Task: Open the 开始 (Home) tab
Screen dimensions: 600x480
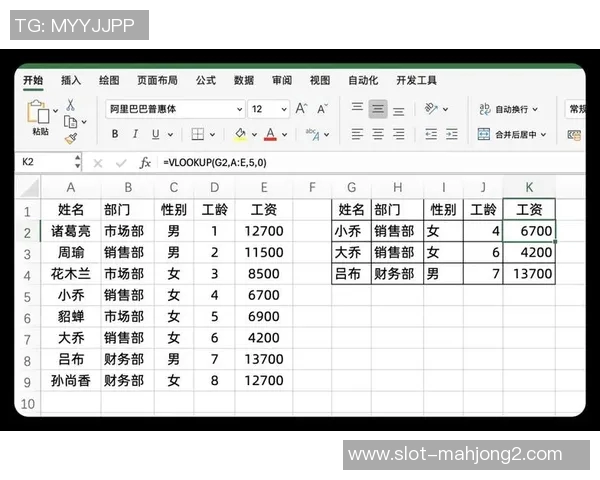Action: coord(33,80)
